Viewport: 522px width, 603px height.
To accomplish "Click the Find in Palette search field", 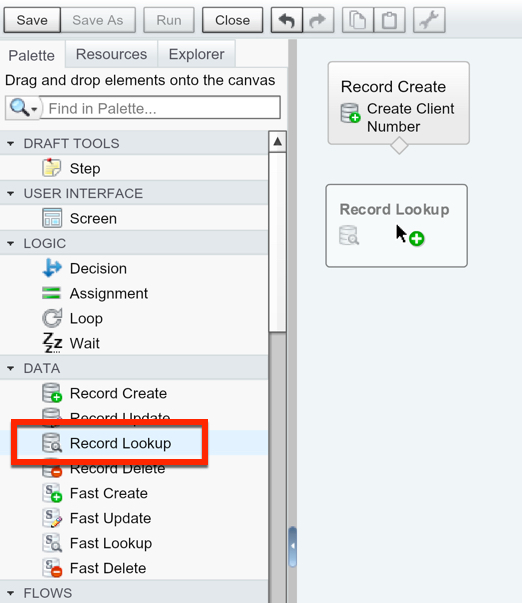I will tap(160, 108).
